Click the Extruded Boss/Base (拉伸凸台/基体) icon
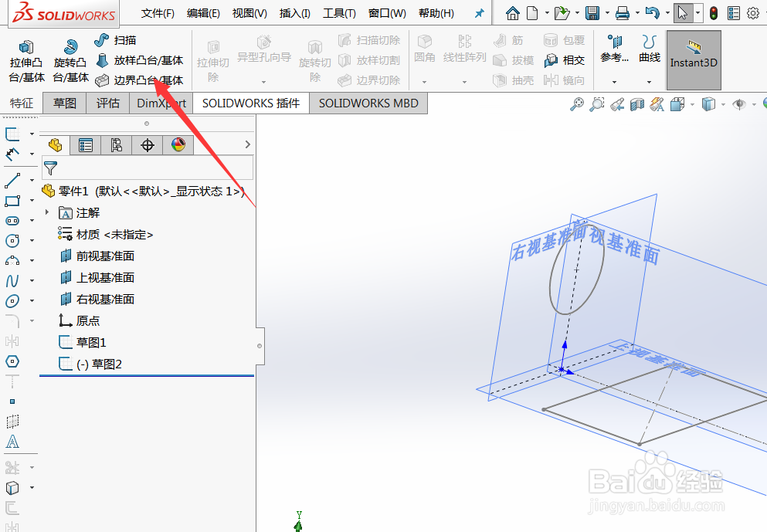Screen dimensions: 767x532 tap(26, 47)
